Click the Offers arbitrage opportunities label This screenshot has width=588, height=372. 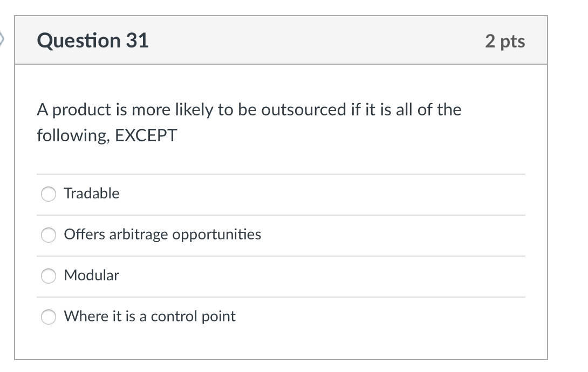pyautogui.click(x=162, y=235)
